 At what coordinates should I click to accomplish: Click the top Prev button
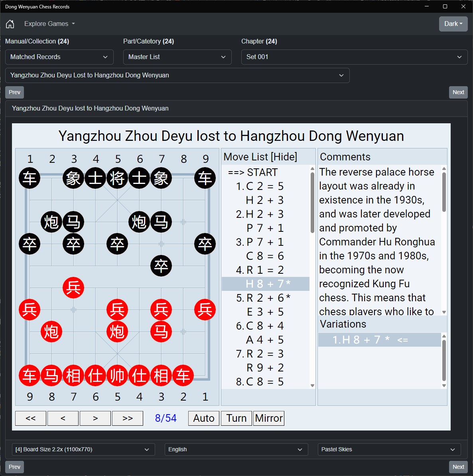[x=15, y=92]
